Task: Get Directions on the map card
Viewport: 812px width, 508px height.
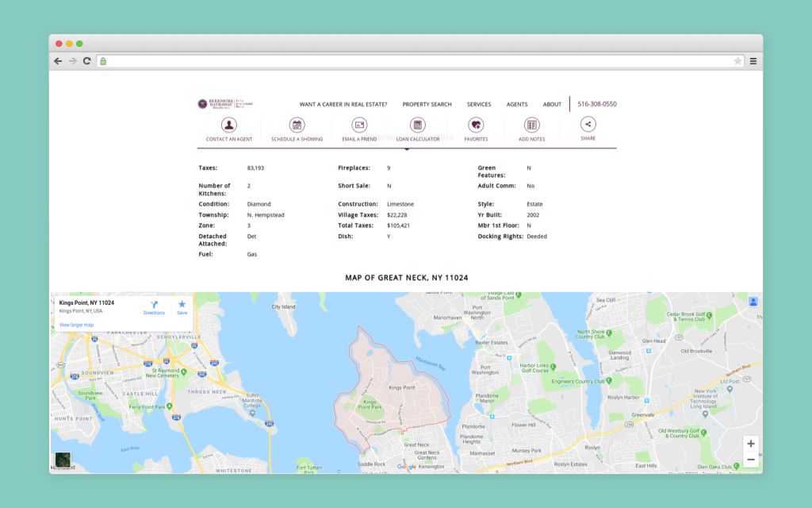Action: click(154, 306)
